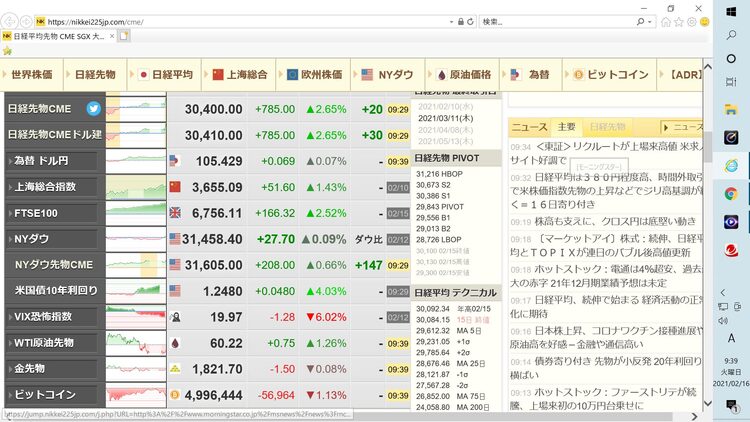
Task: Open the 09:34 リクルート上場来高値 headline
Action: coord(607,153)
